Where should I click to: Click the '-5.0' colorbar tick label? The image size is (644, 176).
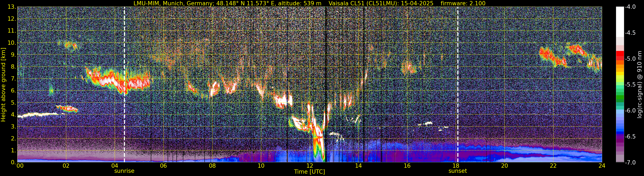pos(630,59)
